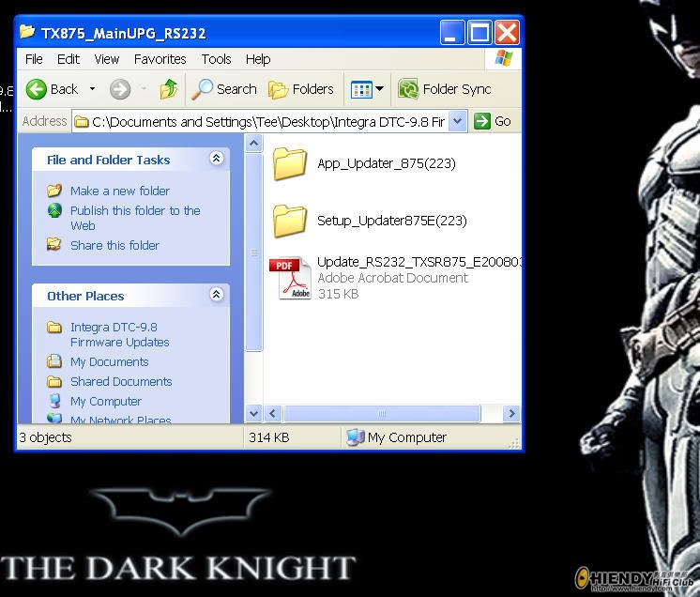Click the Folder Sync toolbar button
The width and height of the screenshot is (700, 597).
[x=445, y=89]
